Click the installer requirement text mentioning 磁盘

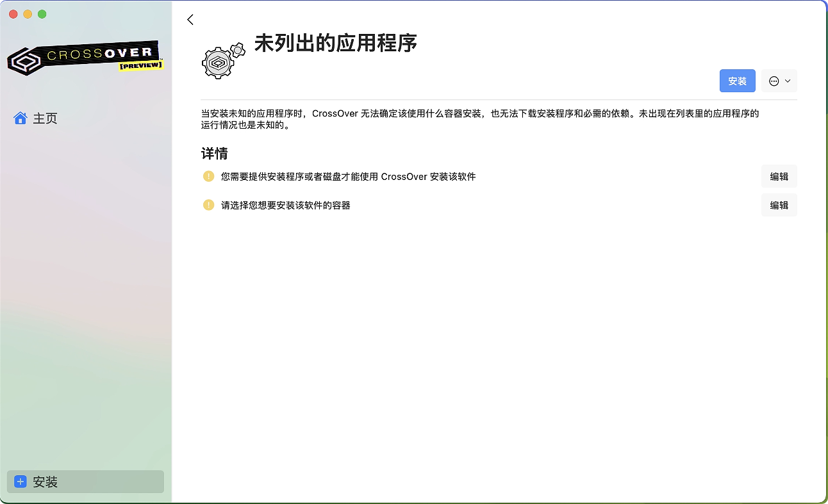[348, 177]
